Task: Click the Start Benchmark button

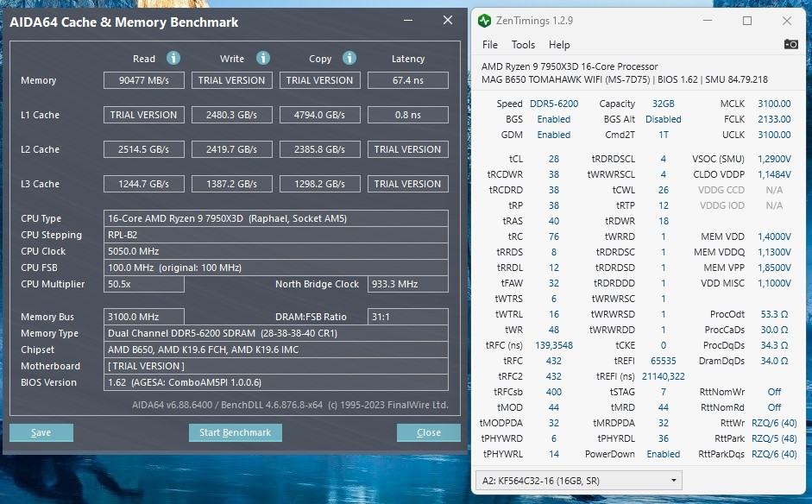Action: coord(235,432)
